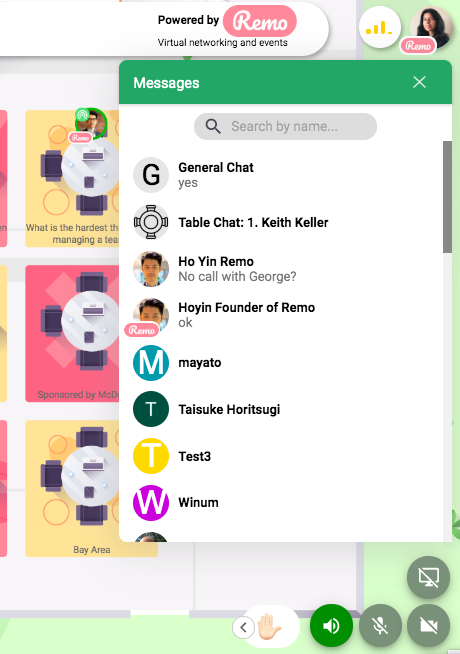Turn on the camera
The width and height of the screenshot is (460, 654).
[x=428, y=626]
